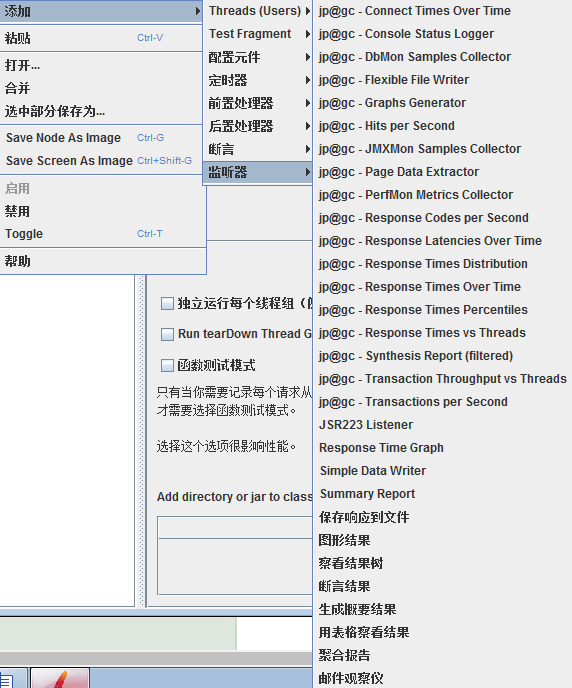Select jp@gc - DbMon Samples Collector
This screenshot has width=572, height=688.
[x=443, y=57]
